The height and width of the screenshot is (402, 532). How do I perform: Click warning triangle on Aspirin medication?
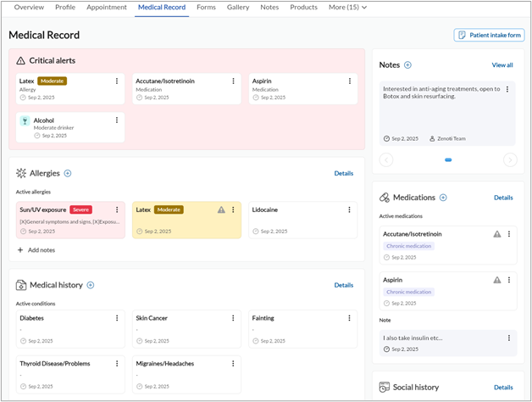pos(497,280)
